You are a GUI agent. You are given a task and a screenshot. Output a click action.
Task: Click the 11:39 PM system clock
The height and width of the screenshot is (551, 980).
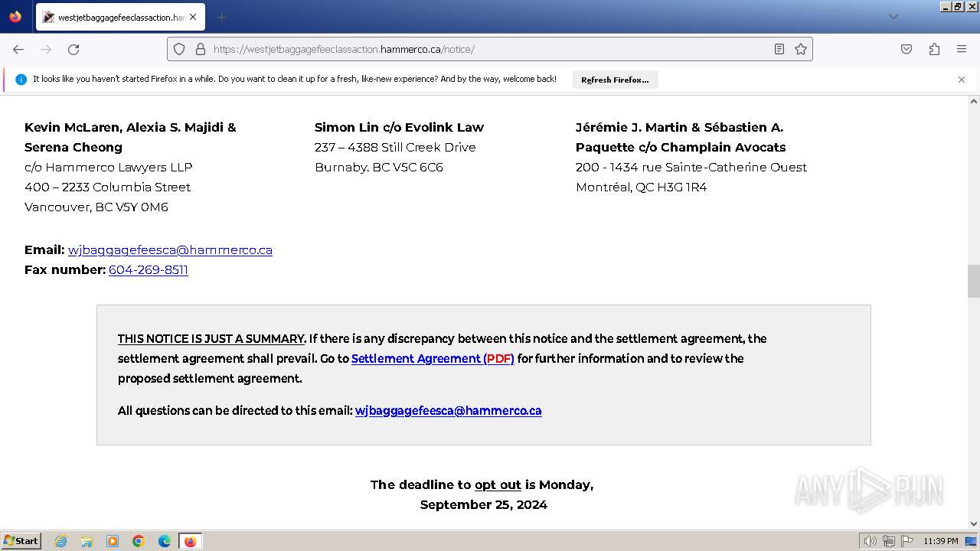[x=940, y=541]
